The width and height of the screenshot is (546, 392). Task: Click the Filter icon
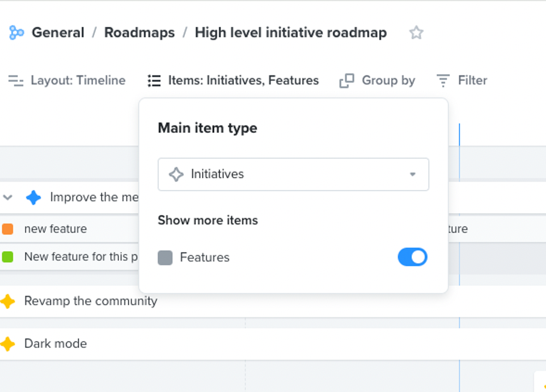coord(442,80)
